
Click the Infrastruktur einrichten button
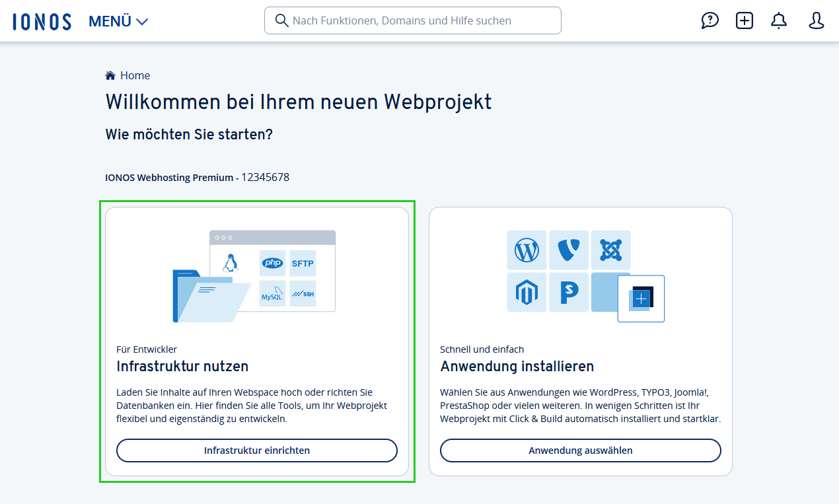(257, 450)
